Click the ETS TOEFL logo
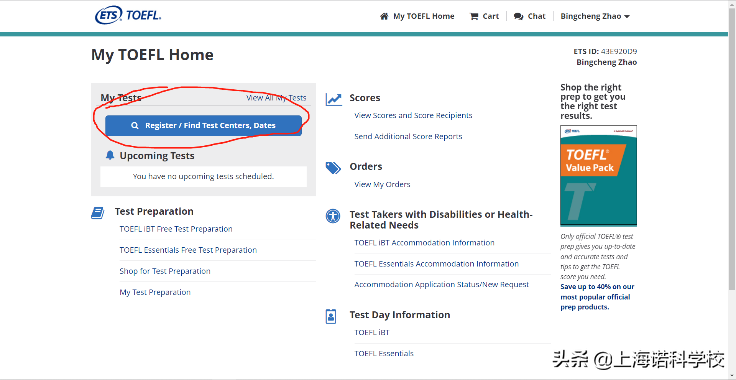Screen dimensions: 736x380 coord(128,15)
